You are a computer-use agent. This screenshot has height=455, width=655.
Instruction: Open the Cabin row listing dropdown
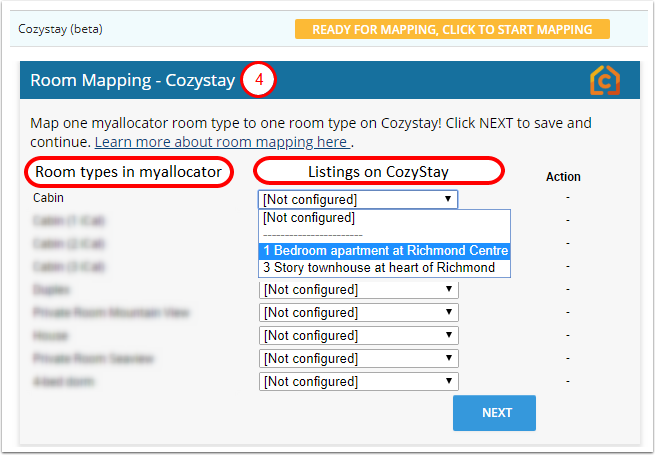point(358,199)
